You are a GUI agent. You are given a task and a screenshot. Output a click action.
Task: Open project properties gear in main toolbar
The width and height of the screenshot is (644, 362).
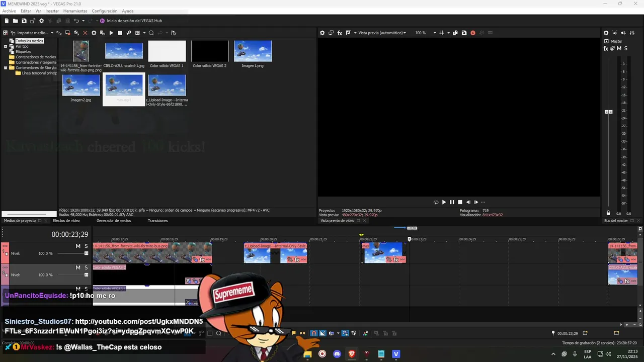(x=42, y=21)
